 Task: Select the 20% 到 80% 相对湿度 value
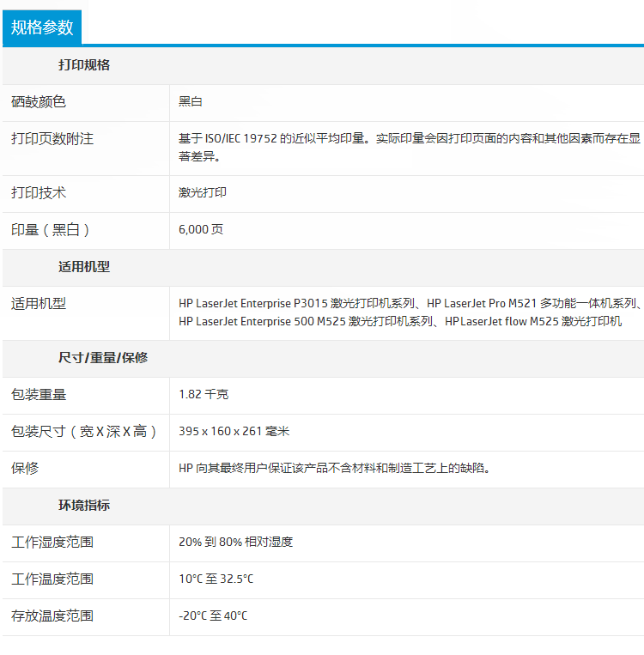tap(235, 543)
